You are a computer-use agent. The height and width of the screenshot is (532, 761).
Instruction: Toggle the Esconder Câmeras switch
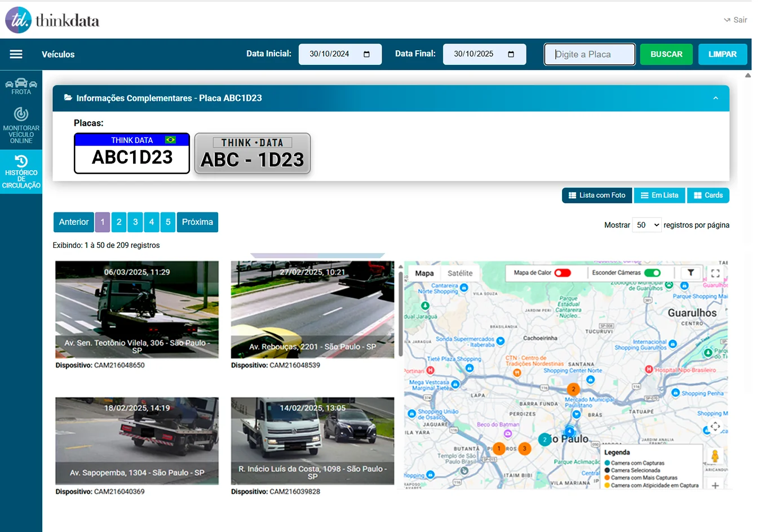point(652,273)
